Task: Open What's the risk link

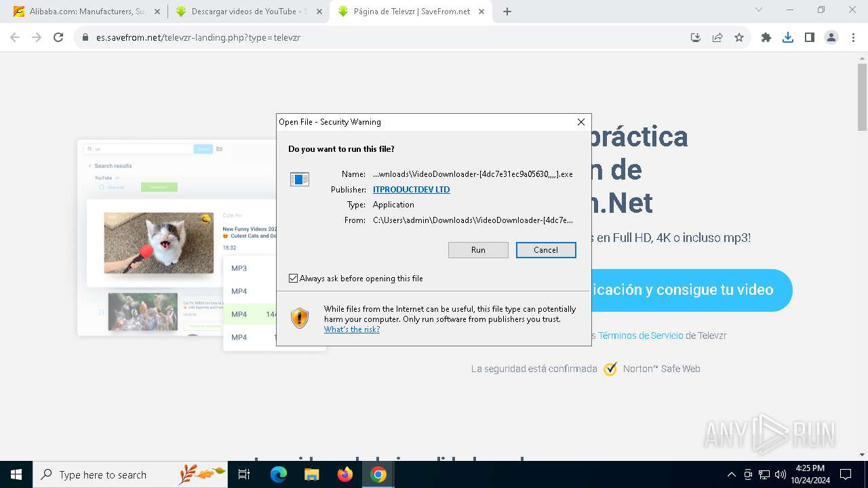Action: click(352, 329)
